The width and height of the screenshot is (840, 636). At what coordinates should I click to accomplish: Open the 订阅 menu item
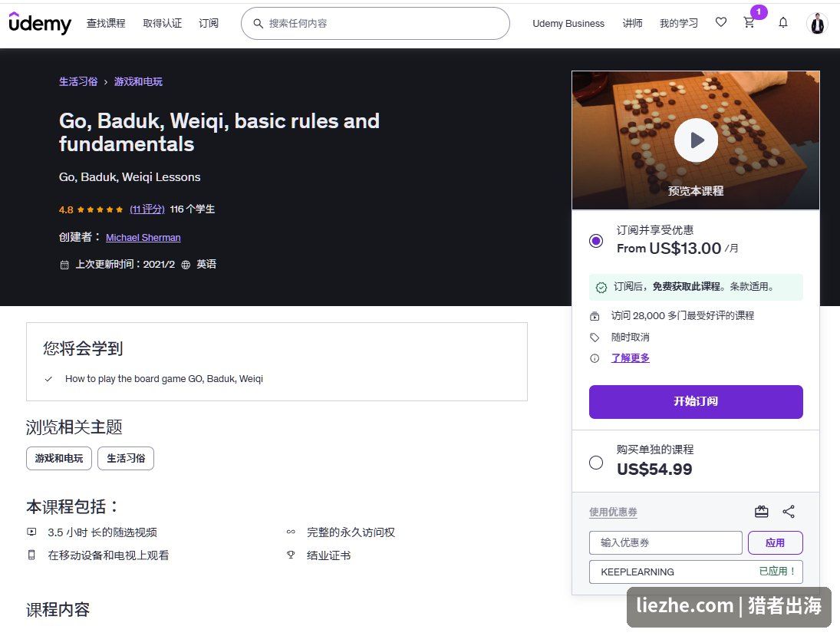point(209,23)
